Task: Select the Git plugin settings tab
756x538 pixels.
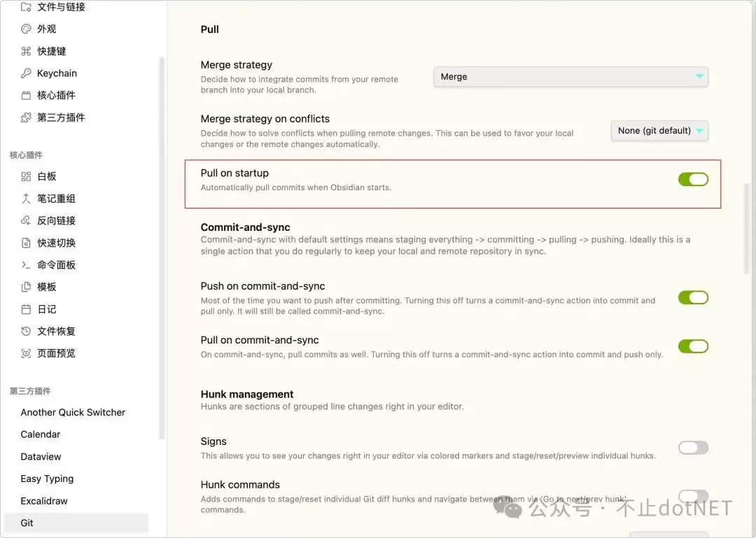Action: click(27, 523)
